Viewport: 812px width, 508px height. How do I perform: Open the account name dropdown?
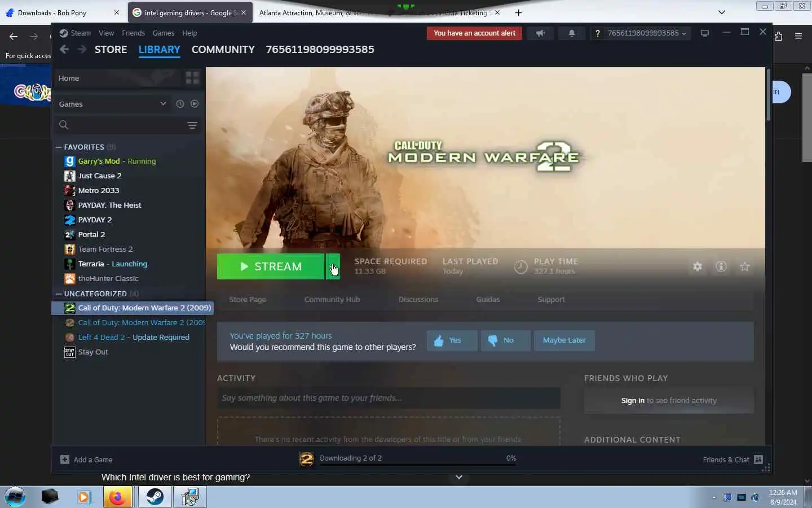pos(647,33)
